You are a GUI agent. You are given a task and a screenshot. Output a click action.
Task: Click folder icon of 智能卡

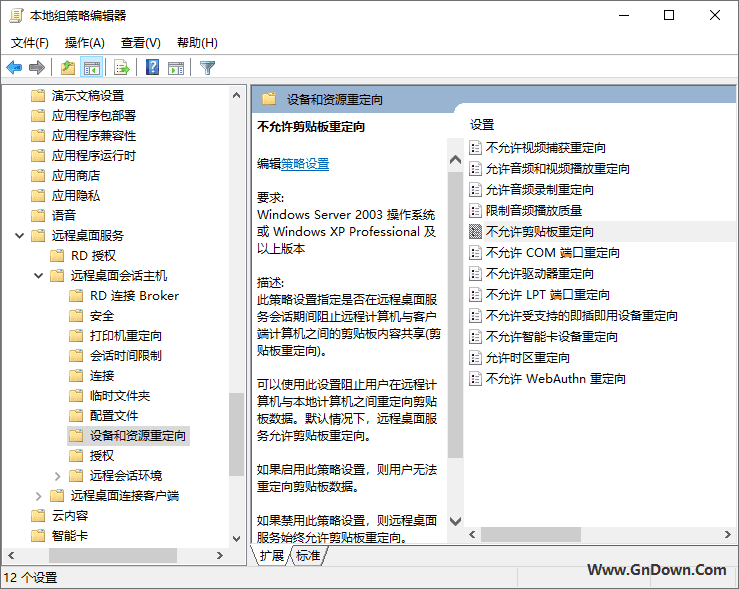point(38,535)
